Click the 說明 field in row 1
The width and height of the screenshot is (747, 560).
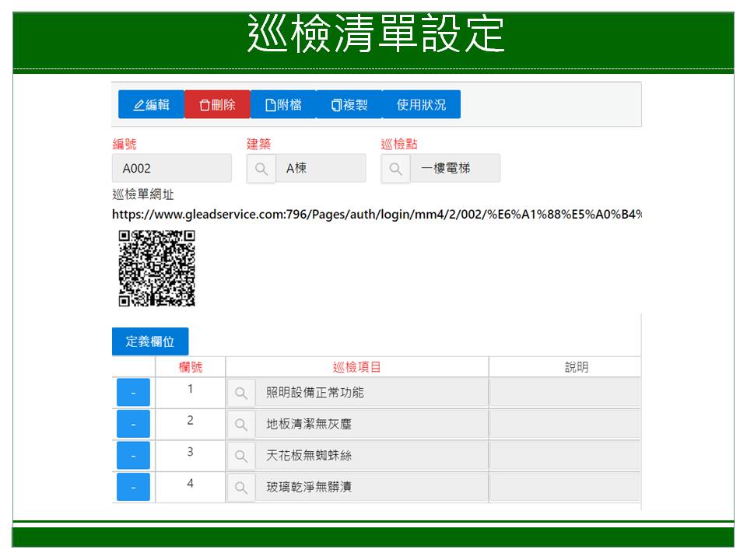click(565, 392)
